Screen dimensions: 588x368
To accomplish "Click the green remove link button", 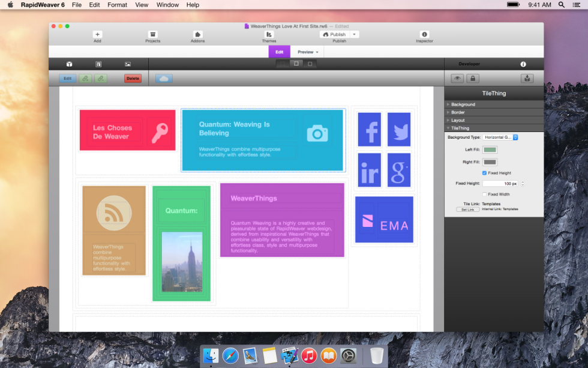I will click(x=101, y=79).
